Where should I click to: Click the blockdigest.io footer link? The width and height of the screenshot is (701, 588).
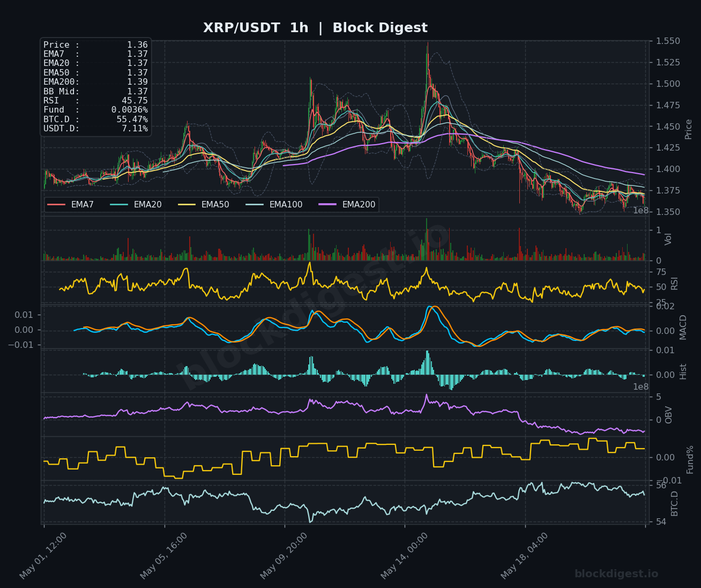(x=616, y=574)
